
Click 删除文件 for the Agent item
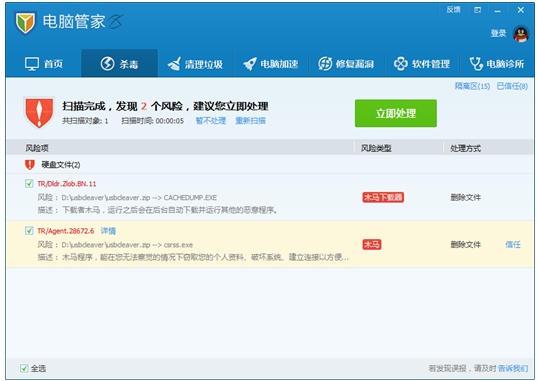coord(465,244)
